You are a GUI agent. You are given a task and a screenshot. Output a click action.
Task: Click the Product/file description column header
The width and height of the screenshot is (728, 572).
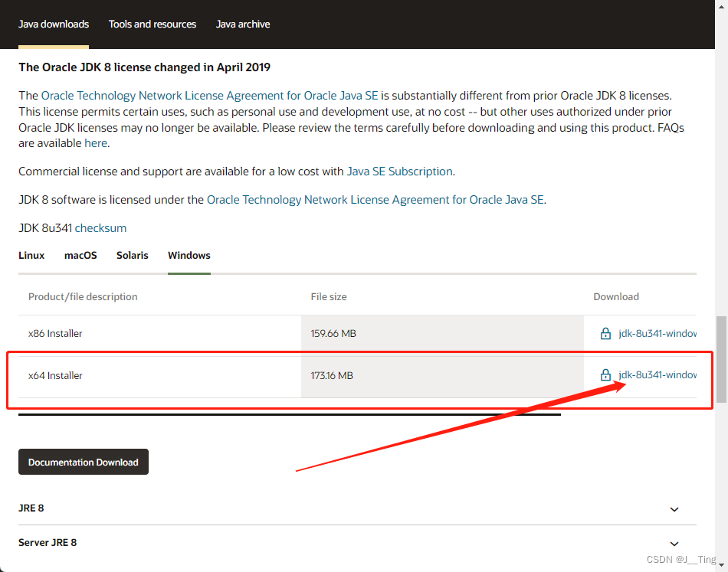pyautogui.click(x=83, y=297)
